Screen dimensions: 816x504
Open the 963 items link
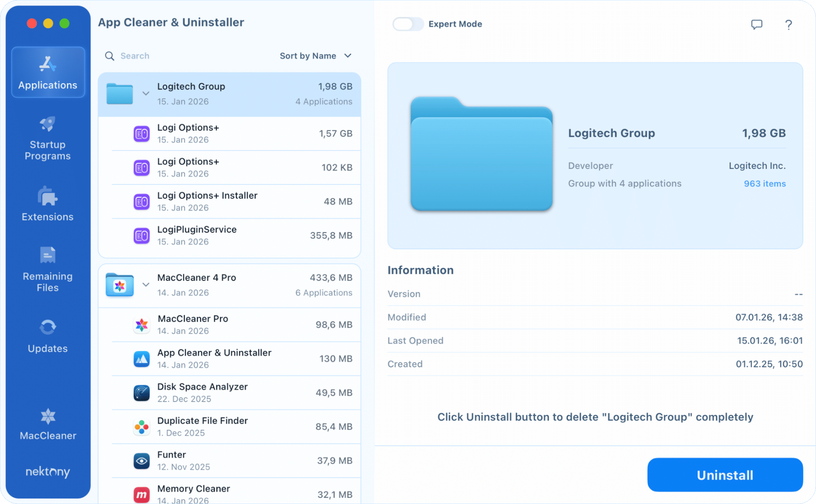[765, 184]
